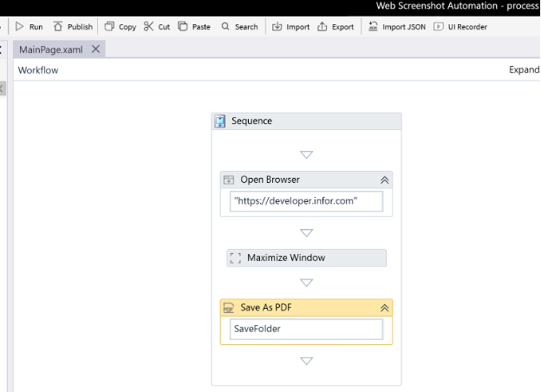This screenshot has width=541, height=392.
Task: Click the Workflow breadcrumb label
Action: 38,70
